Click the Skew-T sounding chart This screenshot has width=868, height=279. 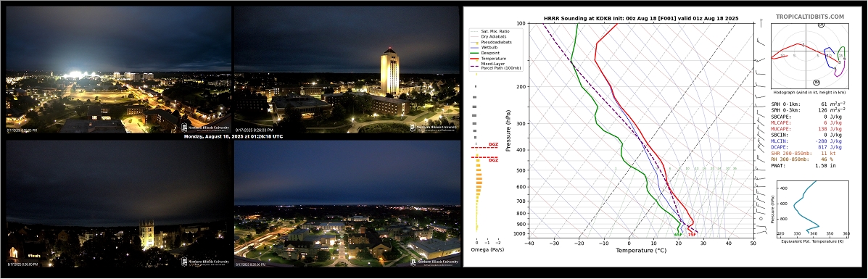pyautogui.click(x=641, y=130)
